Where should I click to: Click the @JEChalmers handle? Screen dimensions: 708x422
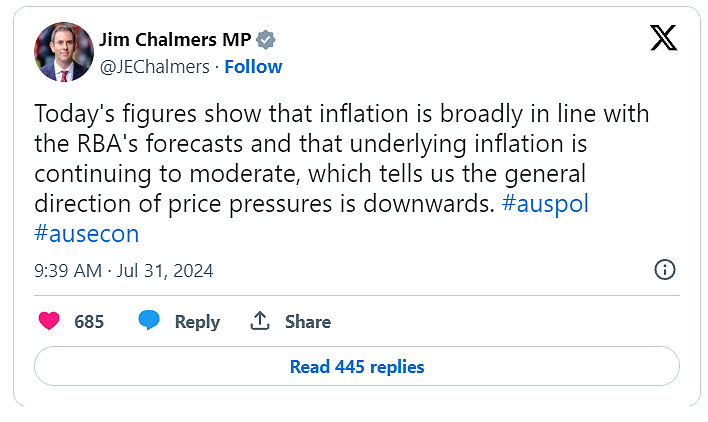pyautogui.click(x=154, y=67)
